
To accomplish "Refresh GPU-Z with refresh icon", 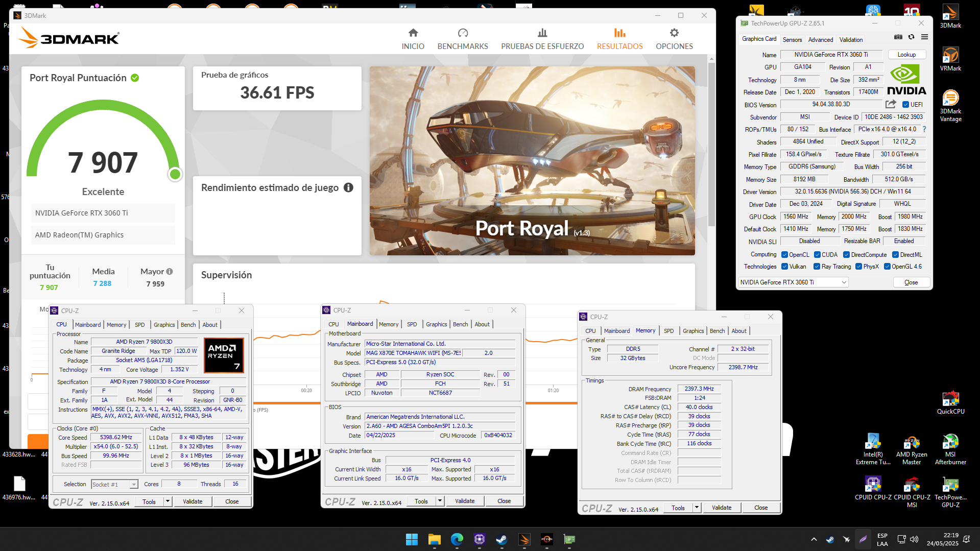I will pos(911,37).
